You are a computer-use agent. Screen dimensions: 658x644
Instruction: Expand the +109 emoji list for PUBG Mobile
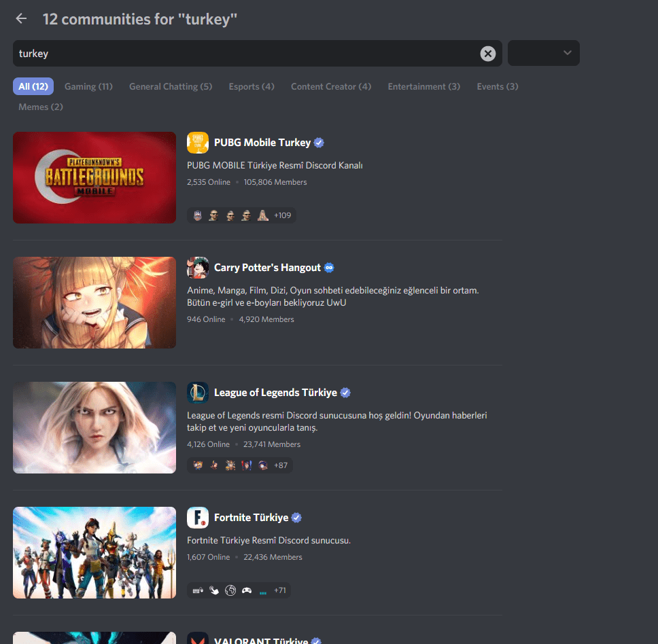283,215
